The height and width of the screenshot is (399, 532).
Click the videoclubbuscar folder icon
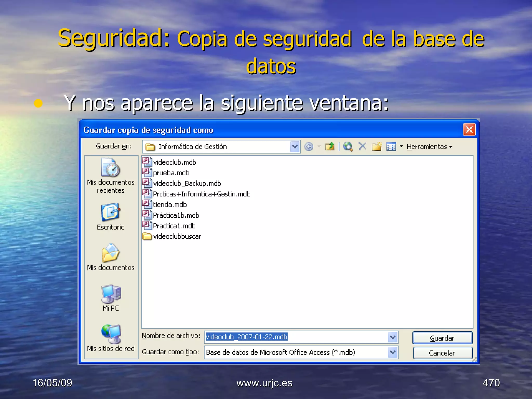coord(147,236)
